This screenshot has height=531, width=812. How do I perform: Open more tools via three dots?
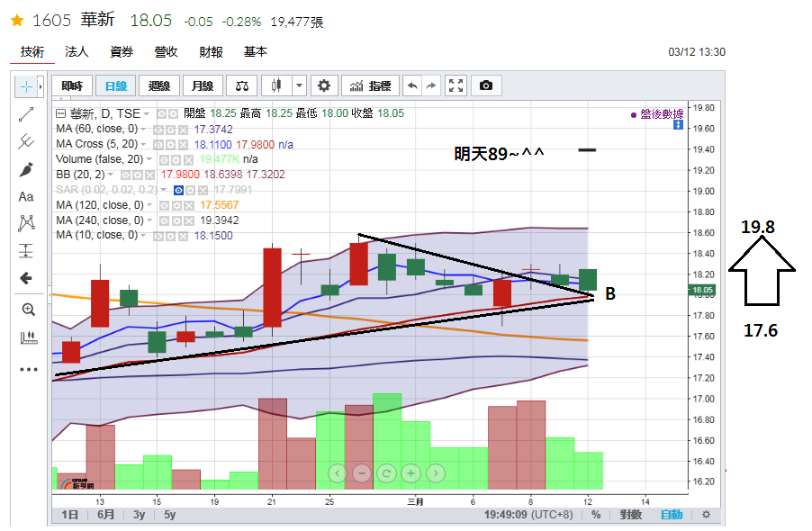click(x=29, y=370)
